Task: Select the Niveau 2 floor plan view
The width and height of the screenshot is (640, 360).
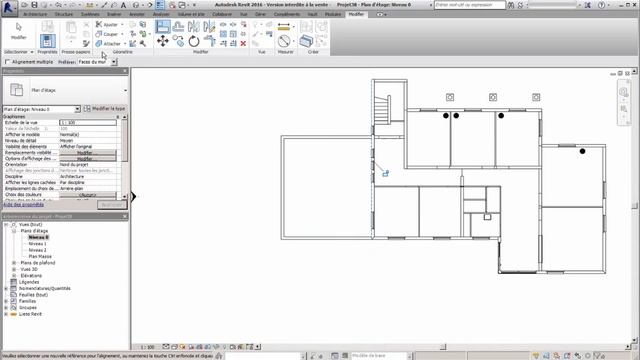Action: [x=37, y=250]
